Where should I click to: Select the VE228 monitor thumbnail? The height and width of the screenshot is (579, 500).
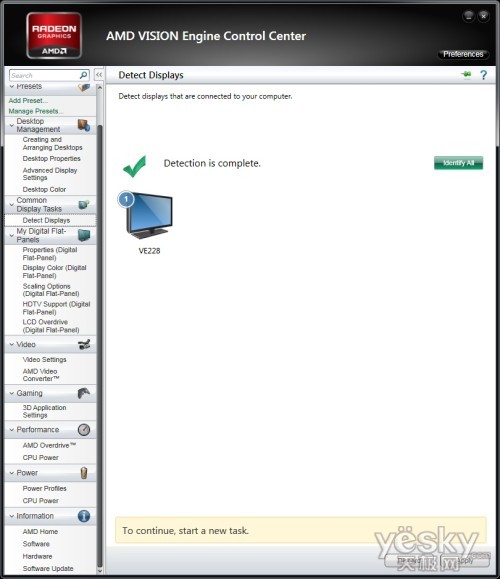pos(146,215)
